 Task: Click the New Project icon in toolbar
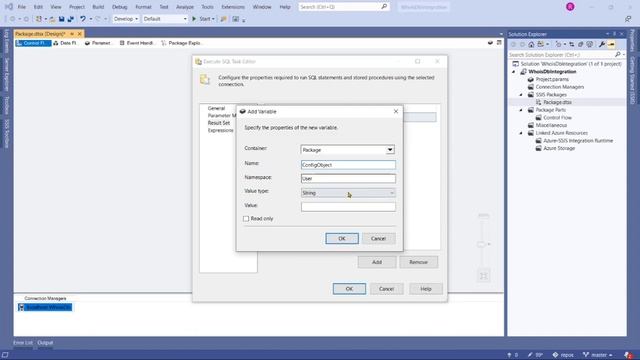point(39,19)
